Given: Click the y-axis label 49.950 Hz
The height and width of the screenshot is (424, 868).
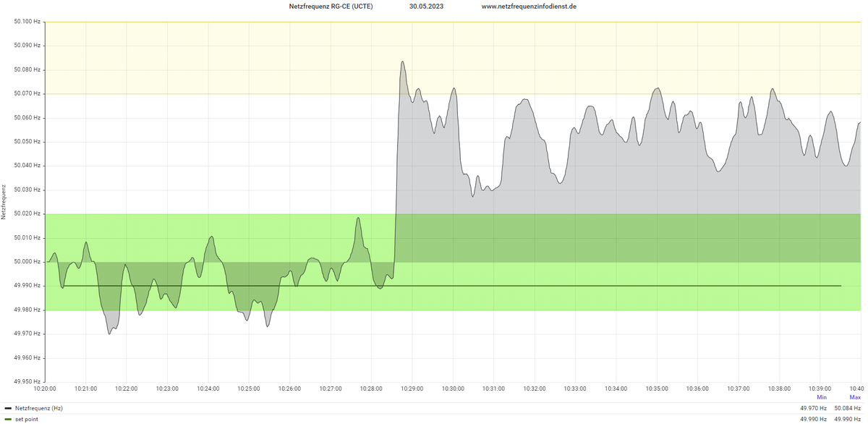Looking at the screenshot, I should 27,382.
